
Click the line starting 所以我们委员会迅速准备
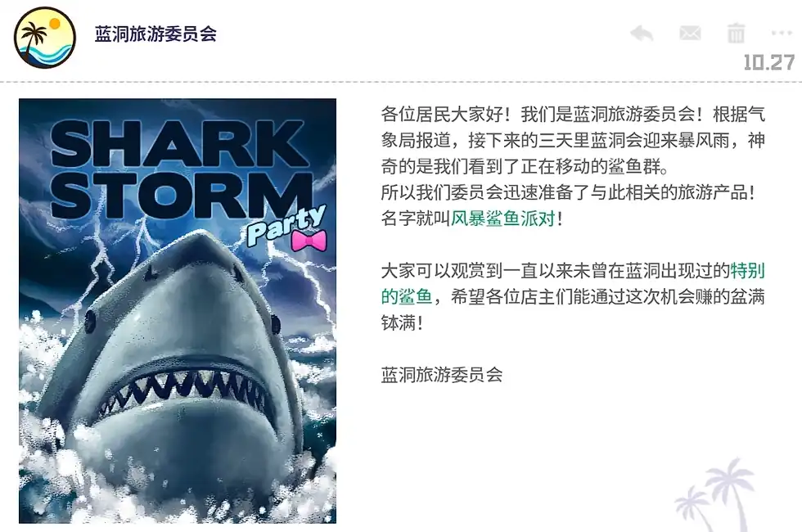[x=568, y=193]
